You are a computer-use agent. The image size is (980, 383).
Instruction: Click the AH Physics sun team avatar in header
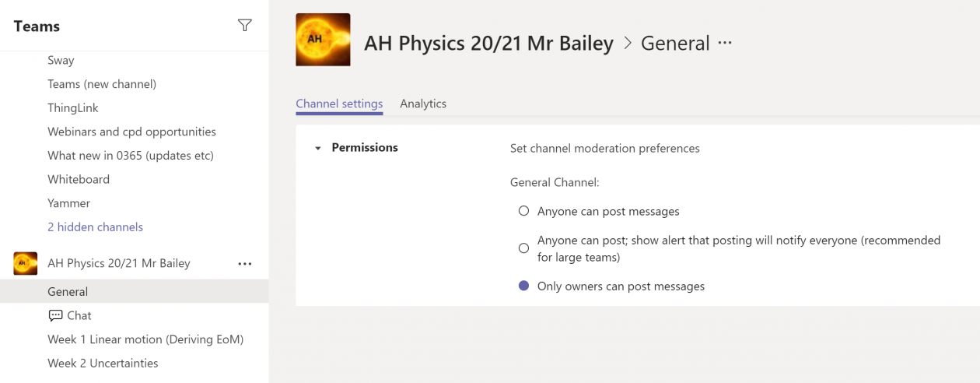click(x=323, y=40)
